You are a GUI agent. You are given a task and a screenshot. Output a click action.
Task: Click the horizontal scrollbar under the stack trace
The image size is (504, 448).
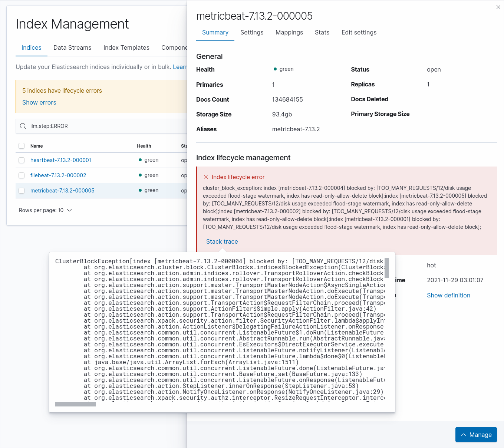[75, 404]
